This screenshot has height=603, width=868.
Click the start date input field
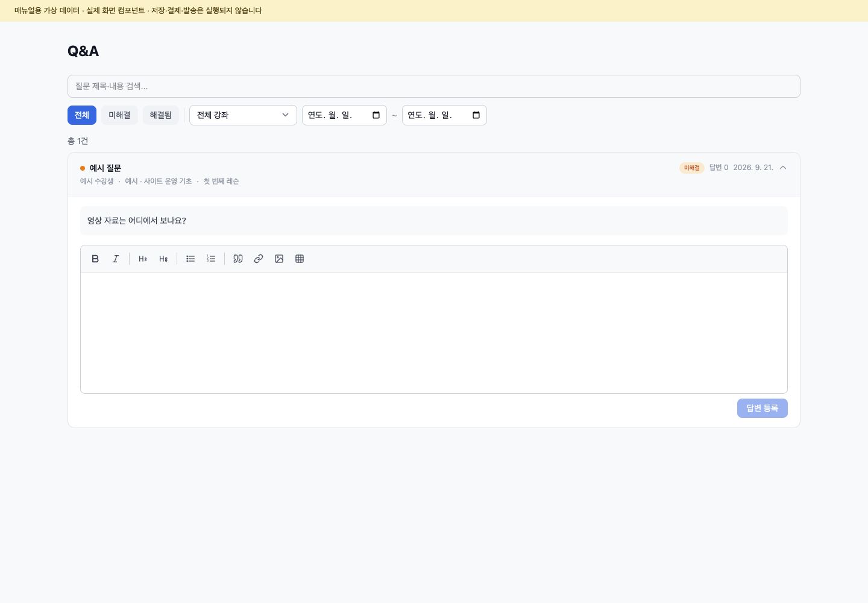tap(344, 115)
